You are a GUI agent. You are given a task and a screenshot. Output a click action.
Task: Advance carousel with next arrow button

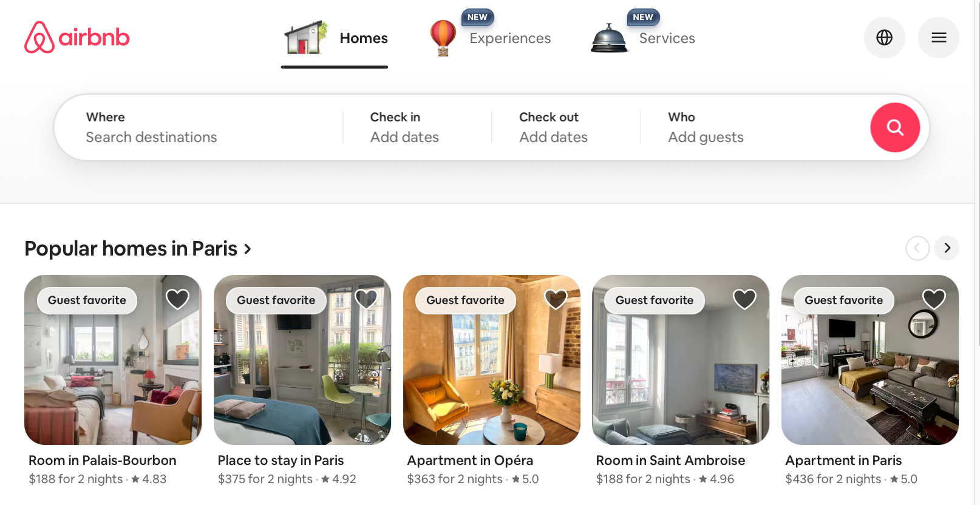point(947,248)
